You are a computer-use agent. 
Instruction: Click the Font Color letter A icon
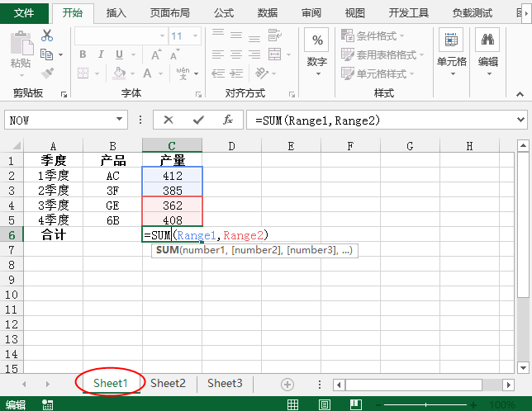(147, 73)
